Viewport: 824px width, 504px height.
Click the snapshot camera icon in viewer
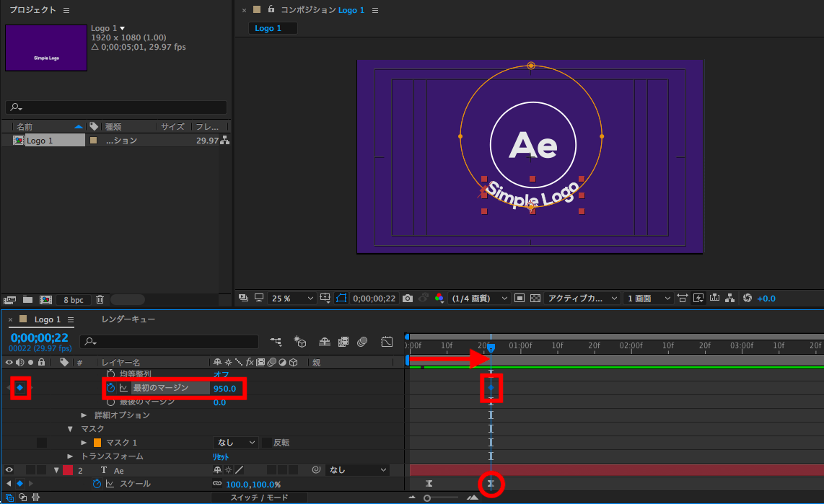point(408,298)
